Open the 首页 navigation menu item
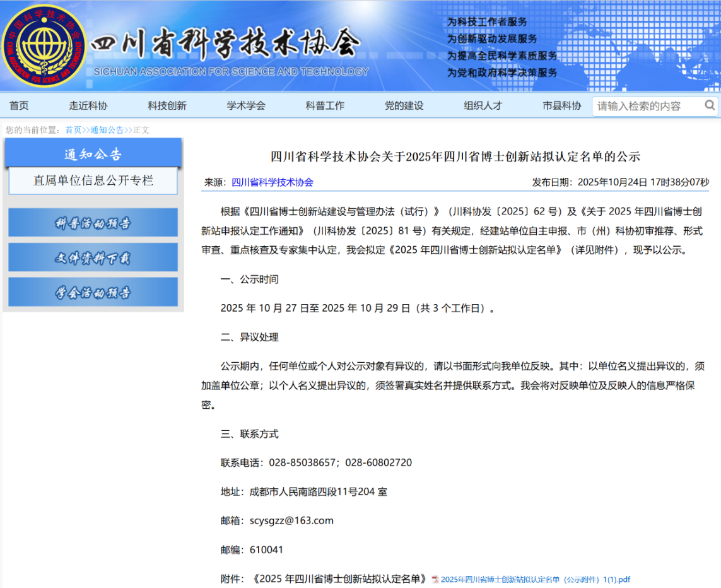 click(x=19, y=106)
